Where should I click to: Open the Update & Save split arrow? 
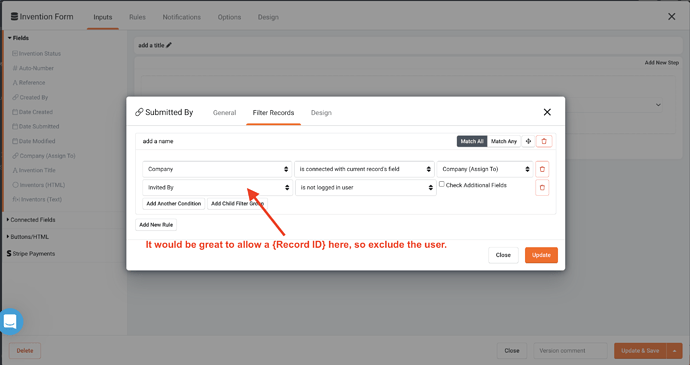[x=675, y=351]
